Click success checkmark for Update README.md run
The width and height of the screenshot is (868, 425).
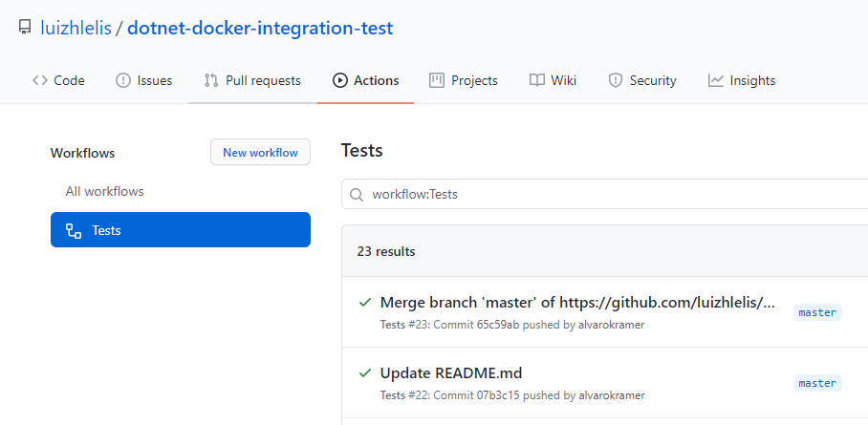tap(365, 373)
